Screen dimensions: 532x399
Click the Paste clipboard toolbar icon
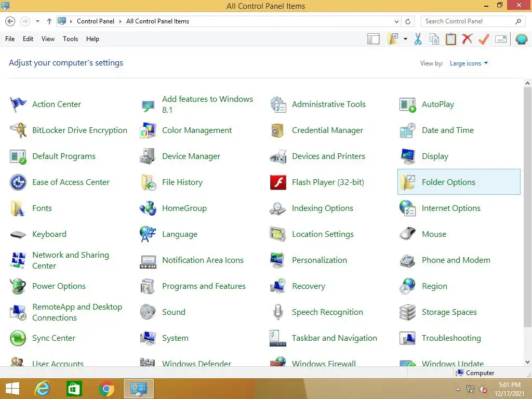(450, 39)
